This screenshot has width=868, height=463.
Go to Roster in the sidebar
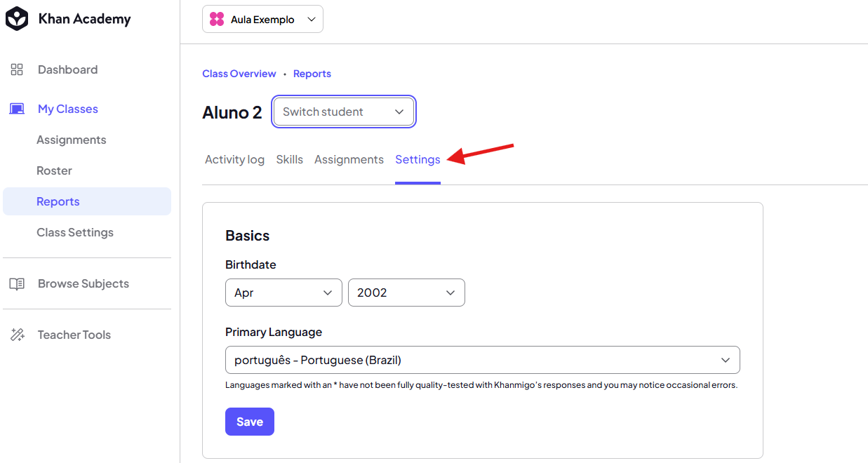pyautogui.click(x=55, y=170)
